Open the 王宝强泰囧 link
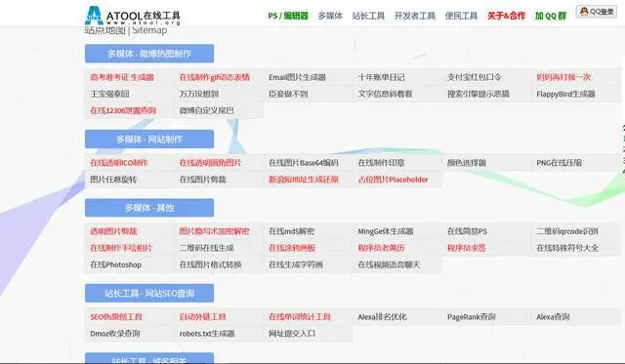Viewport: 625px width, 364px height. pos(109,94)
